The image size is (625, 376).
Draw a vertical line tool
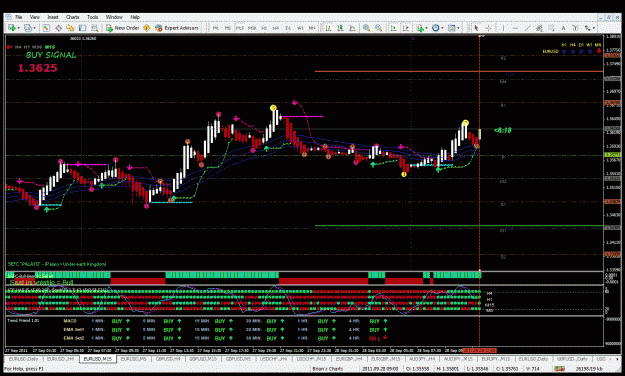click(x=503, y=28)
